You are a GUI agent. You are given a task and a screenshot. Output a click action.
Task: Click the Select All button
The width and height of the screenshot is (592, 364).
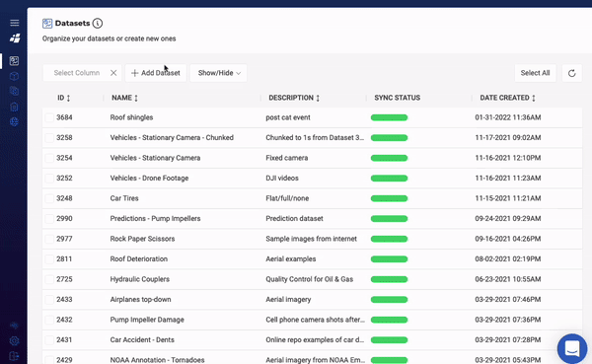click(535, 73)
